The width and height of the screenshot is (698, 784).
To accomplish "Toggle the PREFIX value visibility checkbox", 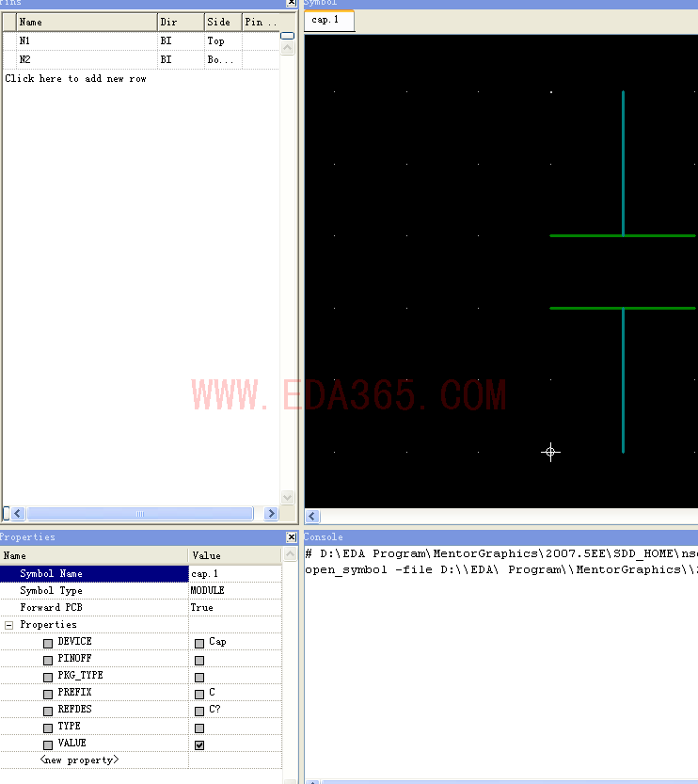I will pyautogui.click(x=199, y=694).
